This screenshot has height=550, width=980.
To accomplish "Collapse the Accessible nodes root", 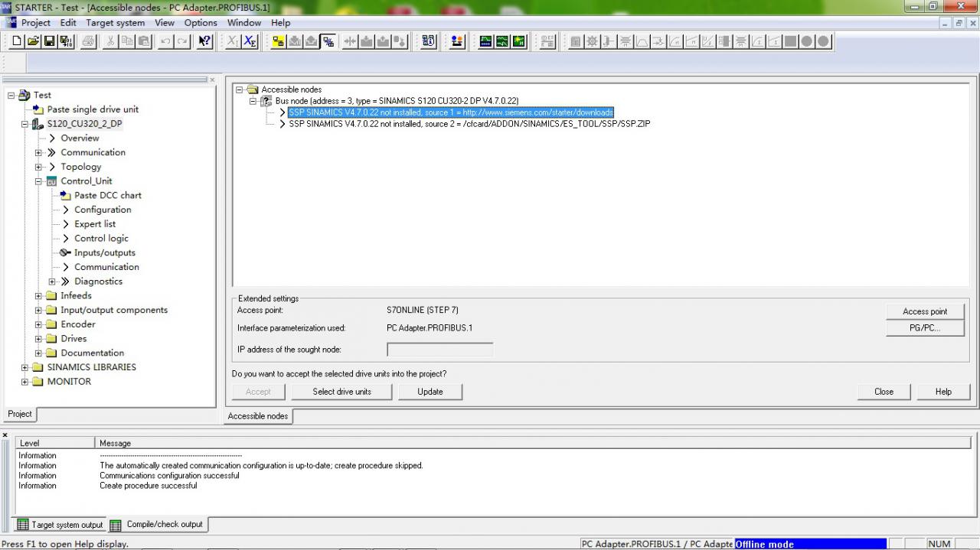I will [x=240, y=89].
